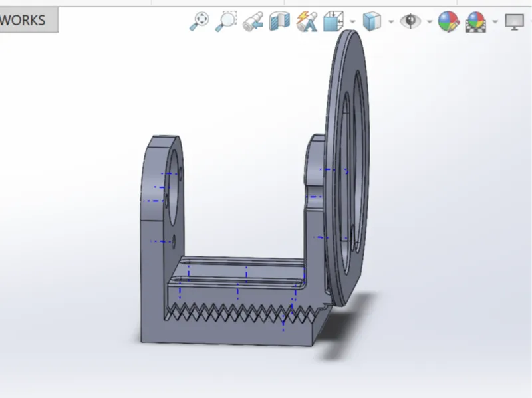Screen dimensions: 532x398
Task: Click the View Settings monitor icon
Action: point(514,22)
